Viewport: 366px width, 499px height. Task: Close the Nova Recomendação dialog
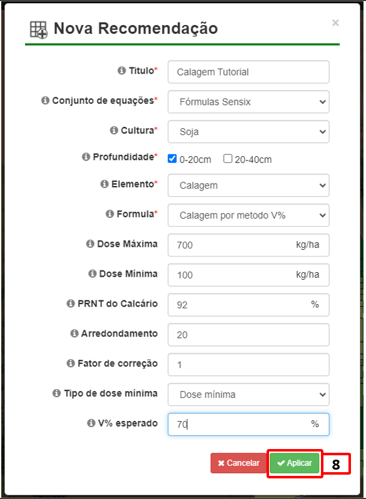335,23
